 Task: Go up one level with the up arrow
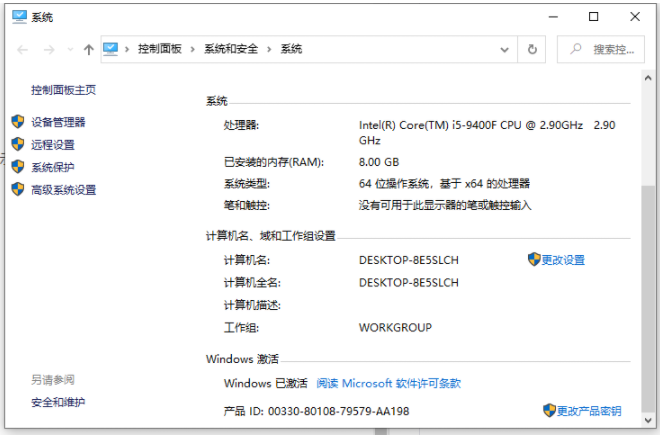pyautogui.click(x=89, y=49)
